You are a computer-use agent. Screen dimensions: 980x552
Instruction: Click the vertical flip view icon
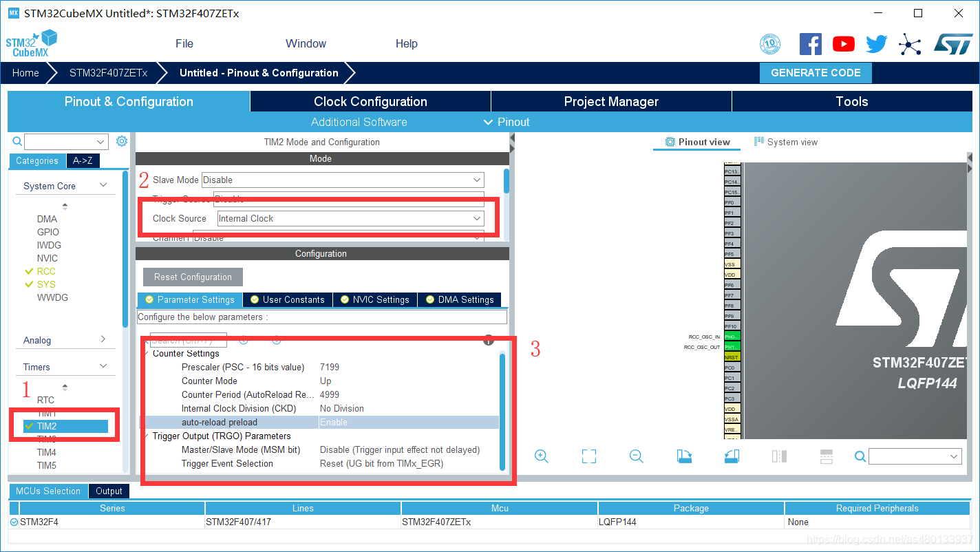tap(779, 456)
